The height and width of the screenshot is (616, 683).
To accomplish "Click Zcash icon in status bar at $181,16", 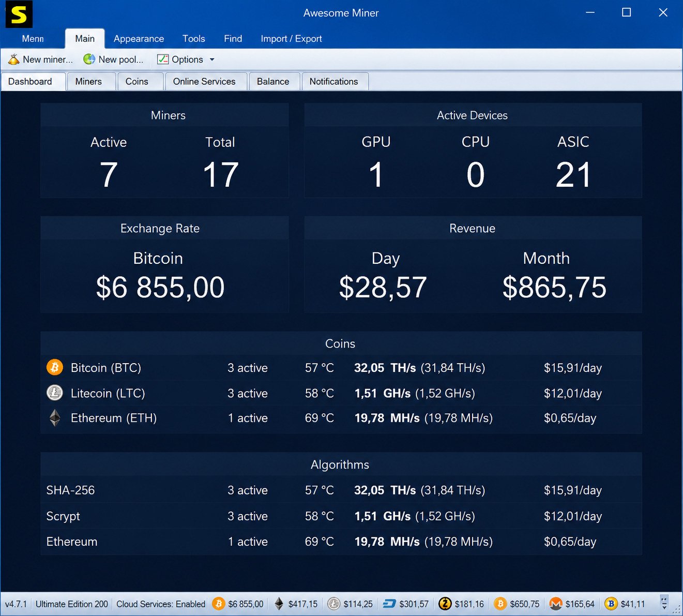I will point(445,604).
